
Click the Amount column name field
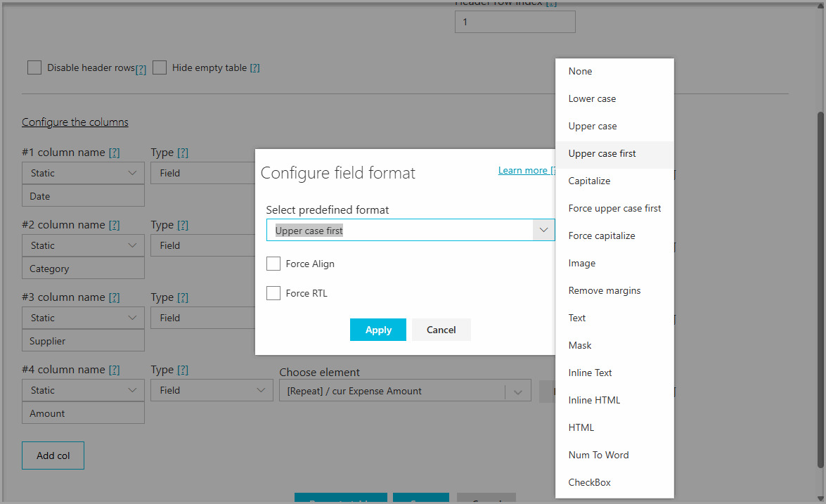point(83,413)
